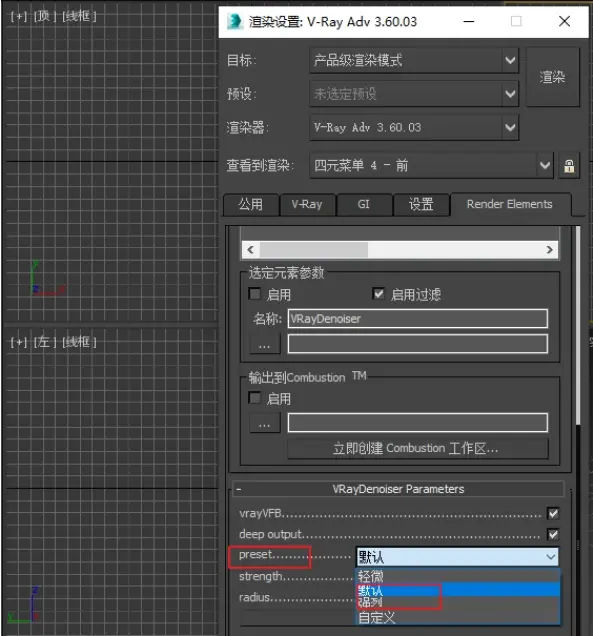
Task: Click the horizontal scrollbar thumb in elements list
Action: [314, 250]
